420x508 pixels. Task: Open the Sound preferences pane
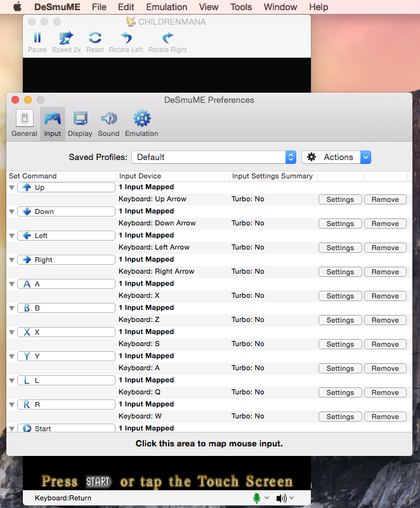click(108, 123)
